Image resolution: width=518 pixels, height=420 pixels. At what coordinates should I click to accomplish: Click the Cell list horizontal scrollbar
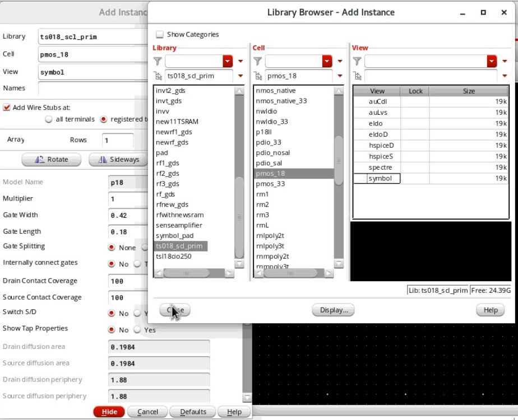pyautogui.click(x=292, y=273)
